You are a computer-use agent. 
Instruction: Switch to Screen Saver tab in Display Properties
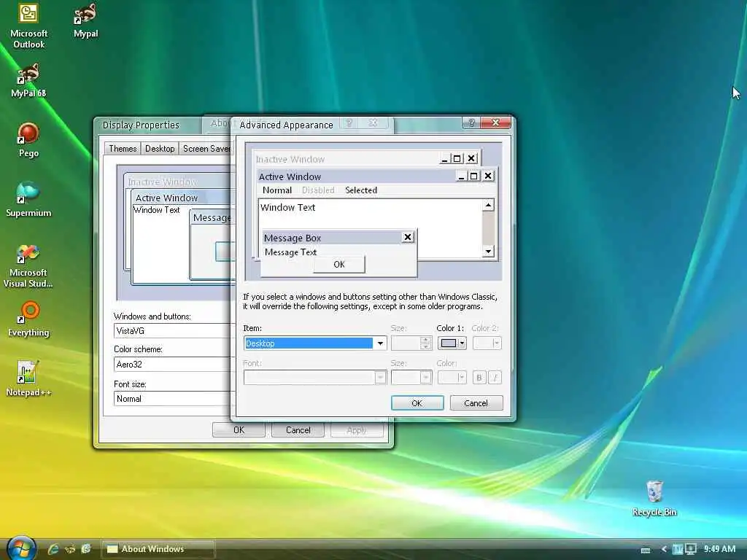[x=206, y=149]
